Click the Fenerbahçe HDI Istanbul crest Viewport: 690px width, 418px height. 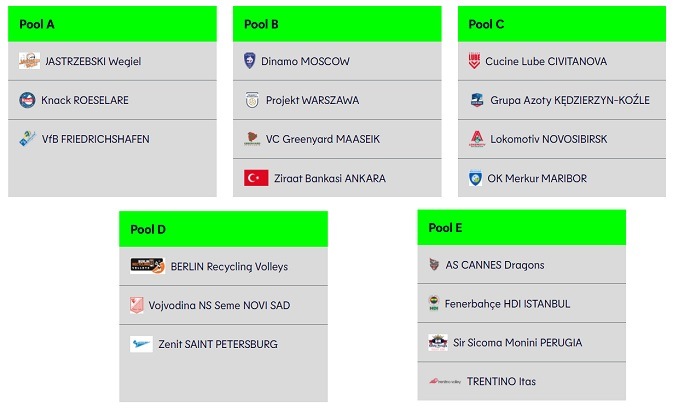tap(434, 304)
